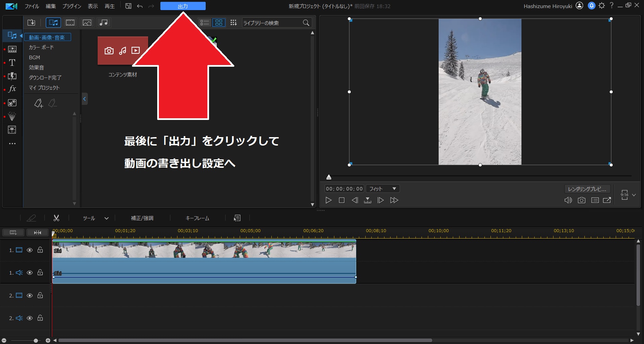644x344 pixels.
Task: Select the 効果音 category
Action: [36, 68]
